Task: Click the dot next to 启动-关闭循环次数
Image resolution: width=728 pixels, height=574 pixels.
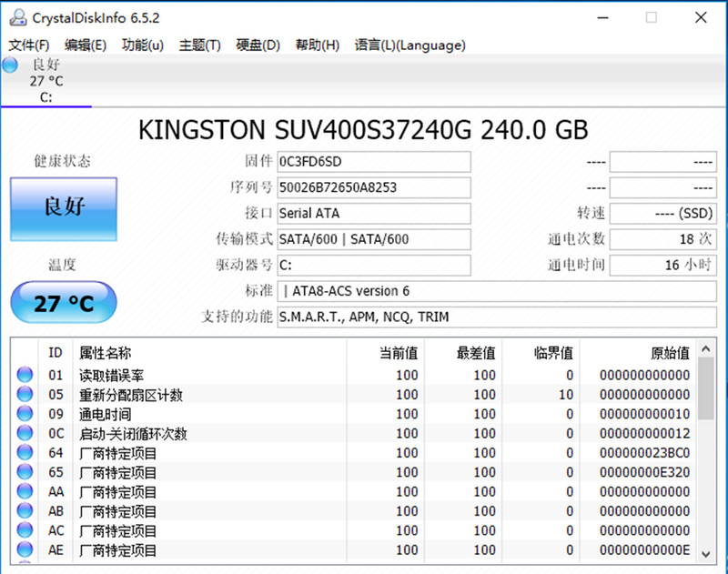Action: pyautogui.click(x=26, y=433)
